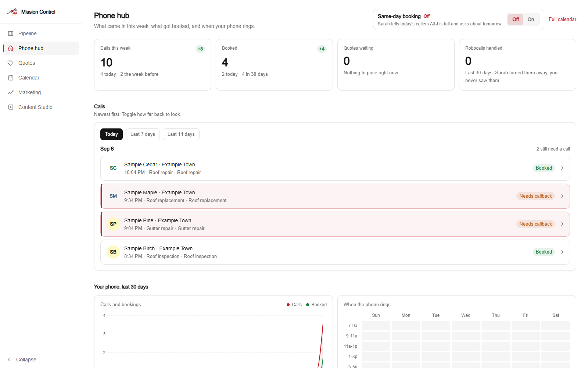Click the Calendar icon in sidebar
The image size is (588, 368).
(11, 78)
